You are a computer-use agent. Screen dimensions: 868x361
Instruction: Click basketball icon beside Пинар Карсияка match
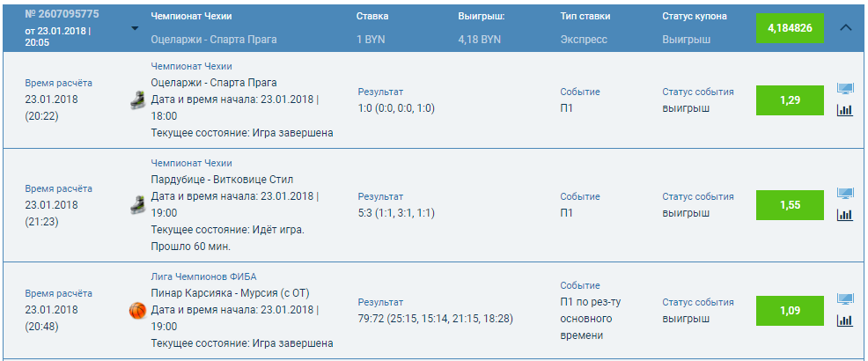pos(136,311)
